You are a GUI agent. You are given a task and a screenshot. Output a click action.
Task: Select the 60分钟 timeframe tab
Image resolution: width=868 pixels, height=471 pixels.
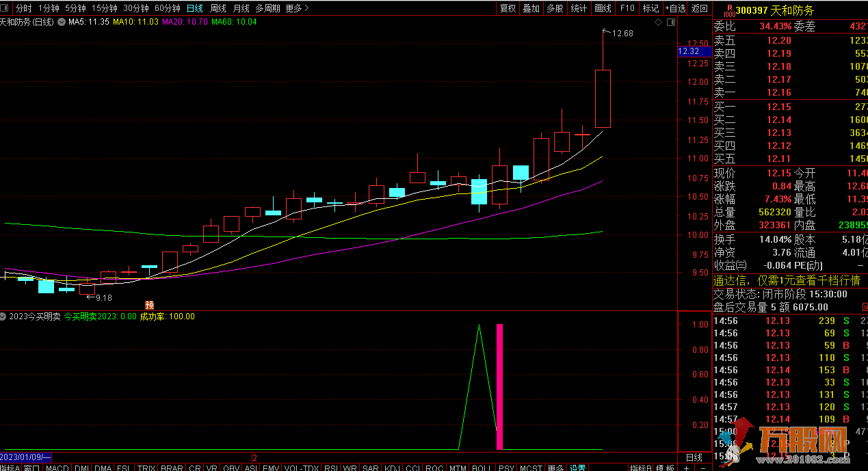168,8
